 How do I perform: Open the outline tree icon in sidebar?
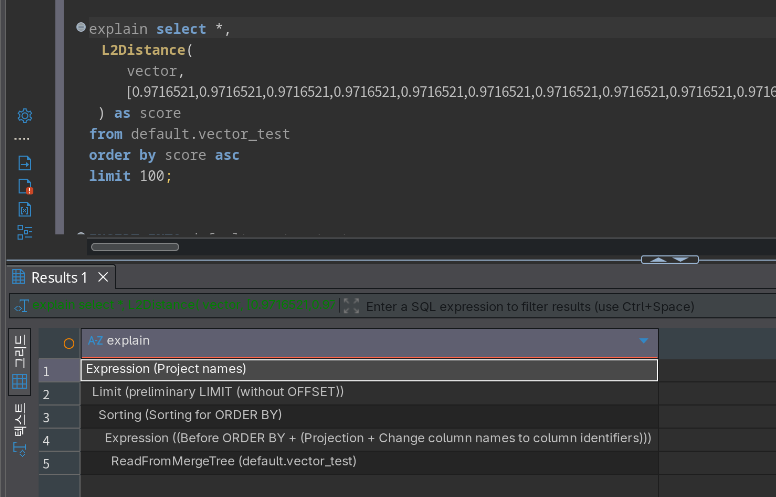tap(25, 232)
